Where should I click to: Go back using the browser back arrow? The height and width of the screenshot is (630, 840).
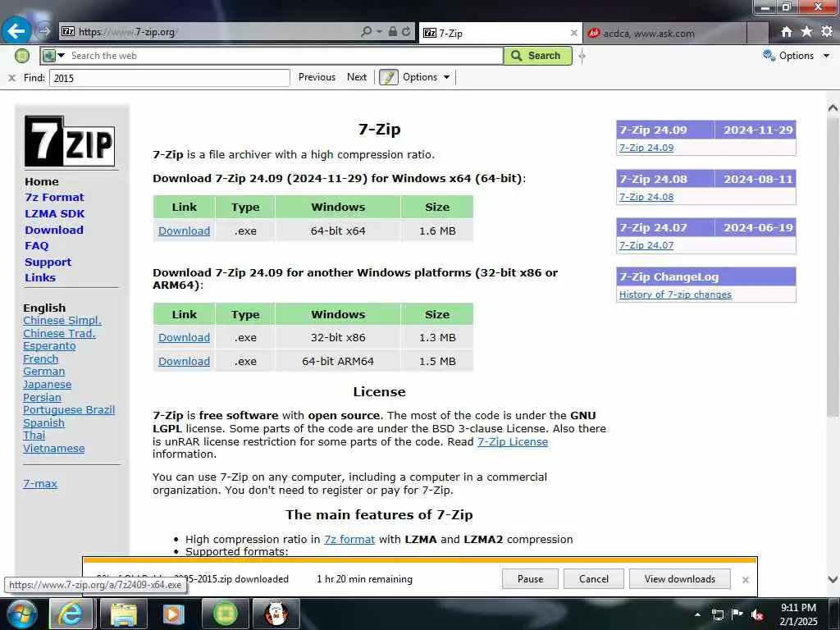16,31
